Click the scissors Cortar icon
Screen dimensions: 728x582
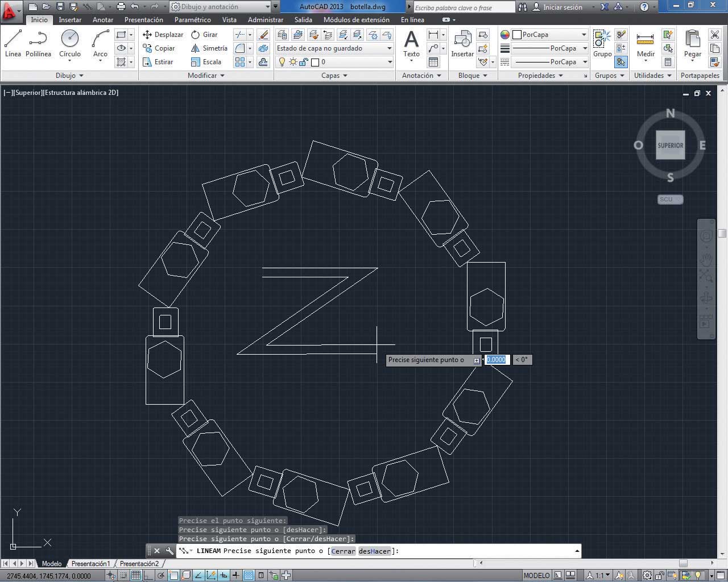click(715, 35)
